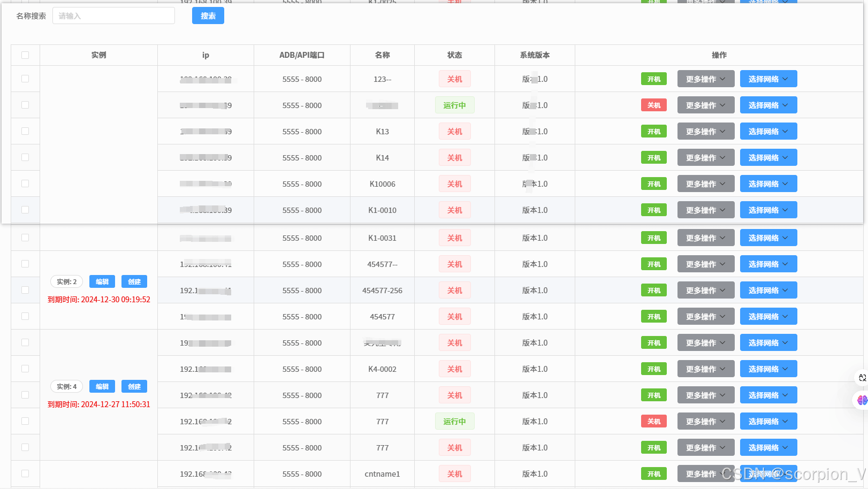Click 开机 button for row K1-0031
The width and height of the screenshot is (868, 489).
[654, 238]
